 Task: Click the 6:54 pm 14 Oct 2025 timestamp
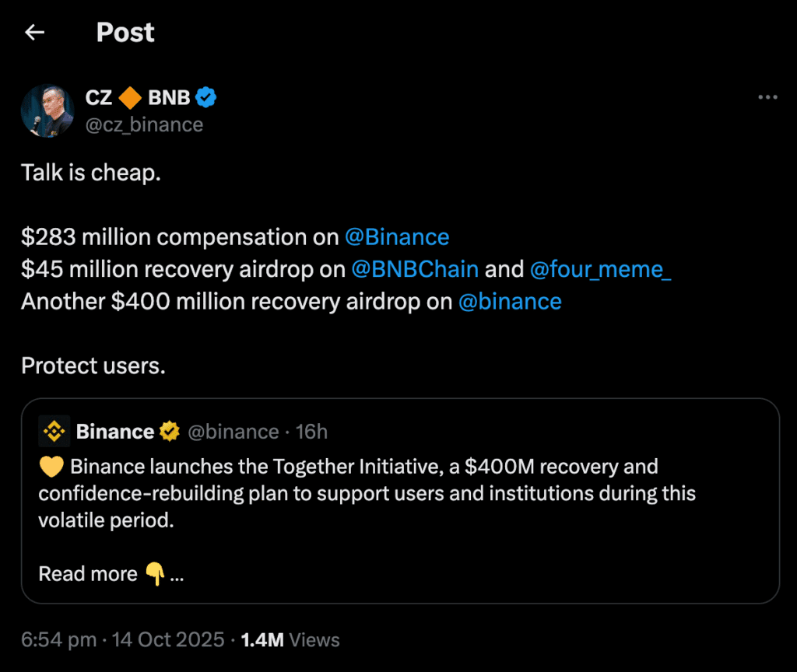pos(121,640)
